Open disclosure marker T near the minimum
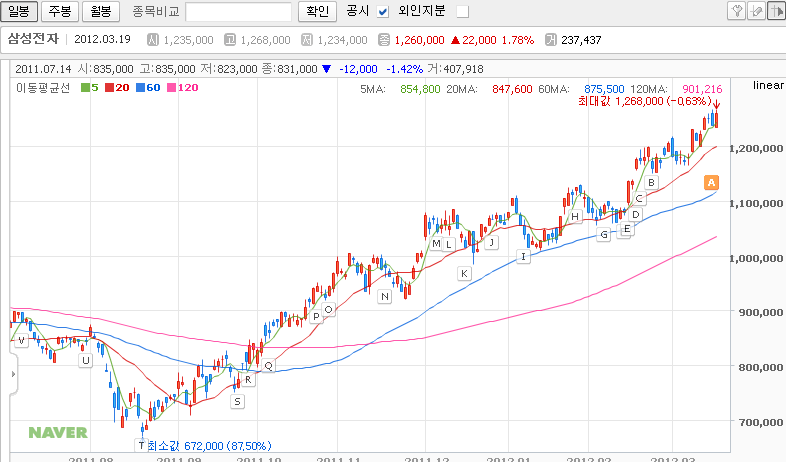The image size is (786, 462). pyautogui.click(x=141, y=445)
